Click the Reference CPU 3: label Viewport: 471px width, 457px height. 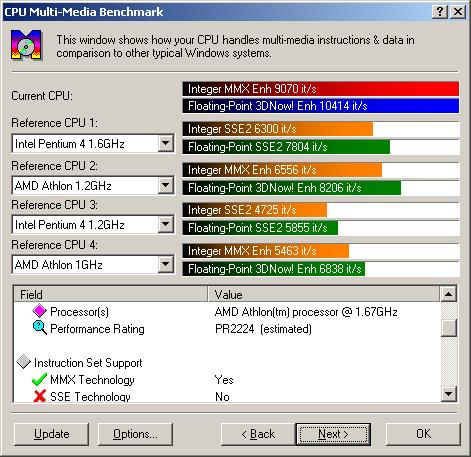[55, 204]
